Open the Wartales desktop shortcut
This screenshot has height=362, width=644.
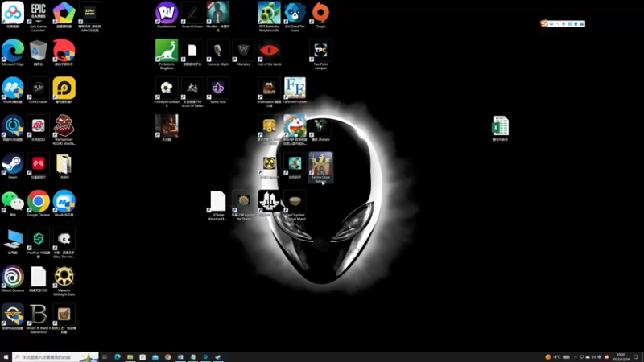point(244,52)
